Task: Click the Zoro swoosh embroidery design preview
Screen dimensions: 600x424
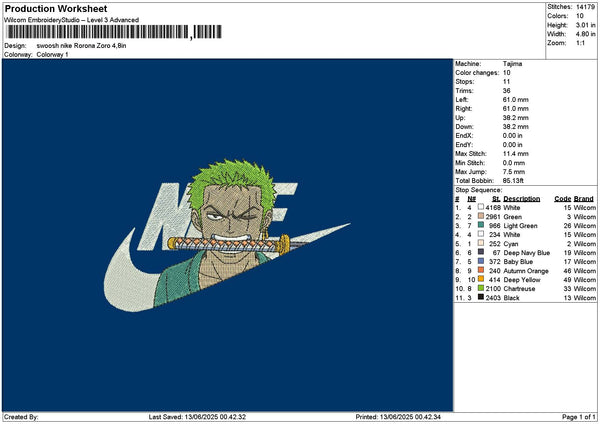Action: [227, 235]
